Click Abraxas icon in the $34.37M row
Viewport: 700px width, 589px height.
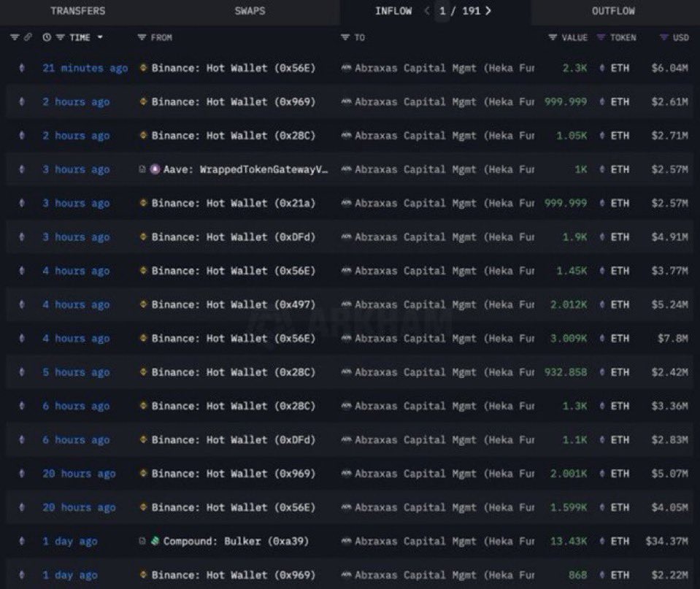346,542
